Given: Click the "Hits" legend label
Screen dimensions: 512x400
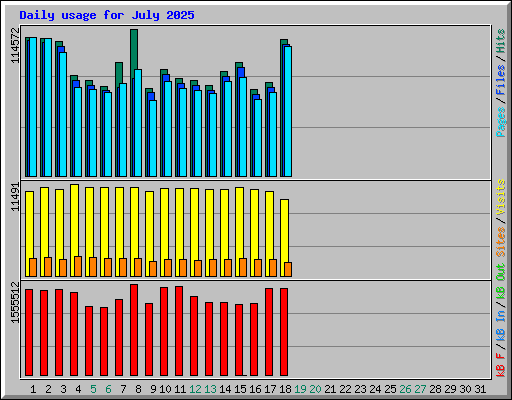Looking at the screenshot, I should 501,41.
